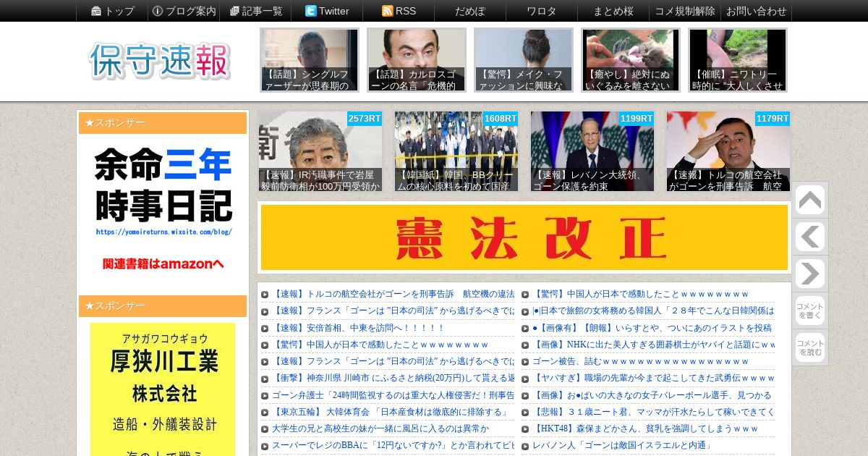This screenshot has width=868, height=456.
Task: Click the 憲法改正 yellow banner
Action: pyautogui.click(x=524, y=237)
